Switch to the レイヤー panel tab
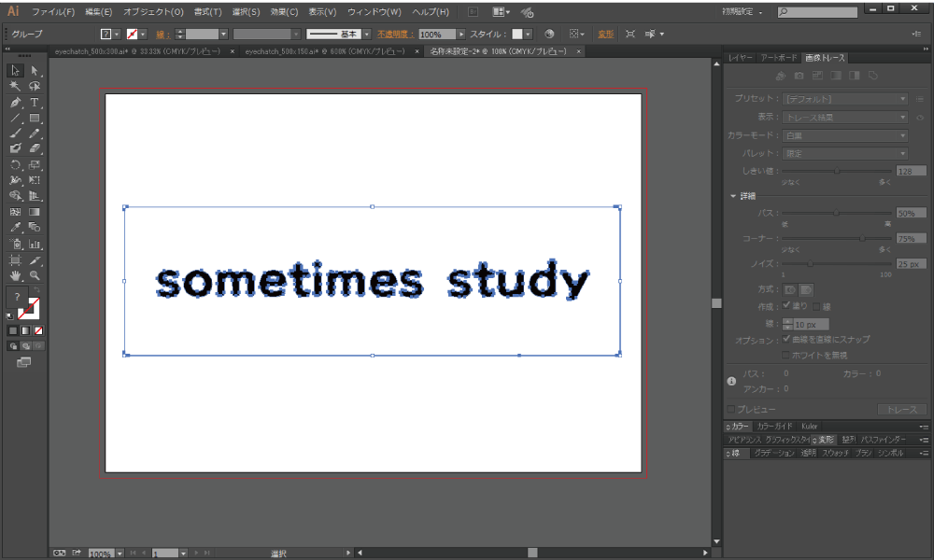Image resolution: width=934 pixels, height=560 pixels. coord(740,58)
